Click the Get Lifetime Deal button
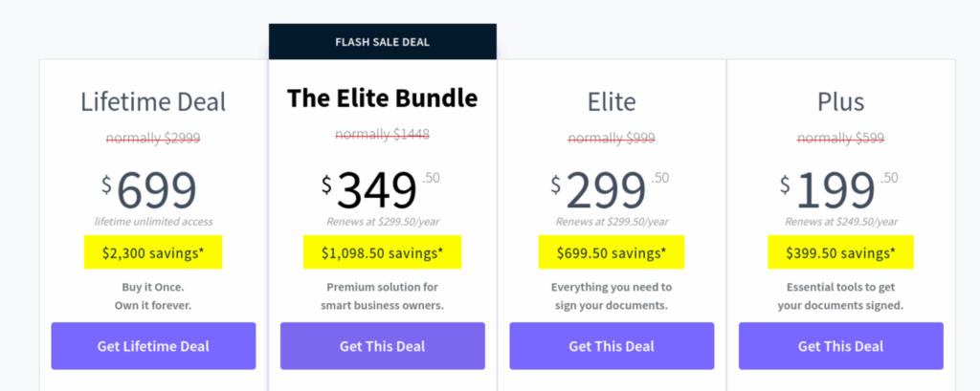The image size is (980, 391). pos(153,346)
